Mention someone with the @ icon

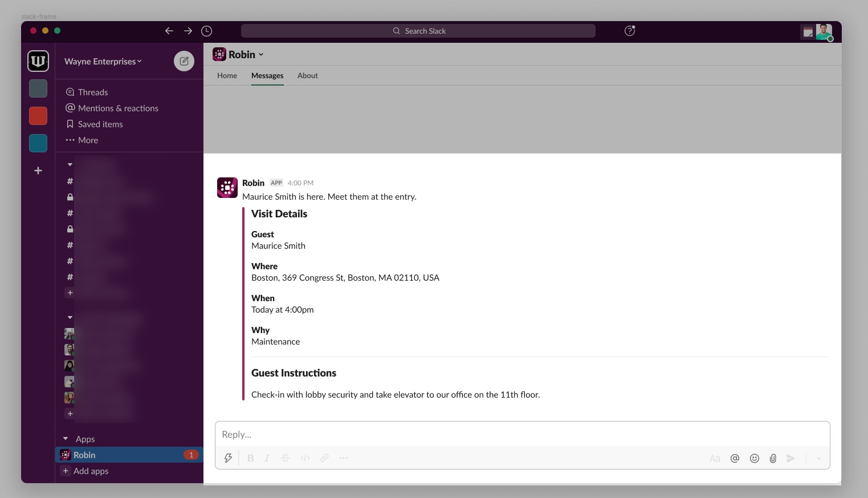[x=735, y=458]
